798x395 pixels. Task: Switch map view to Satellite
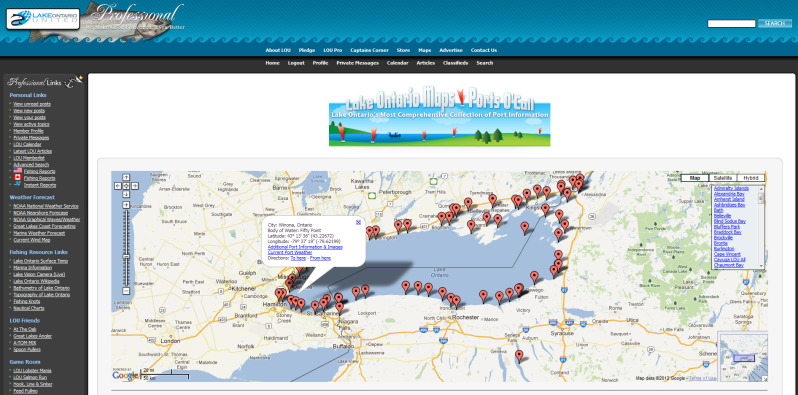click(723, 178)
